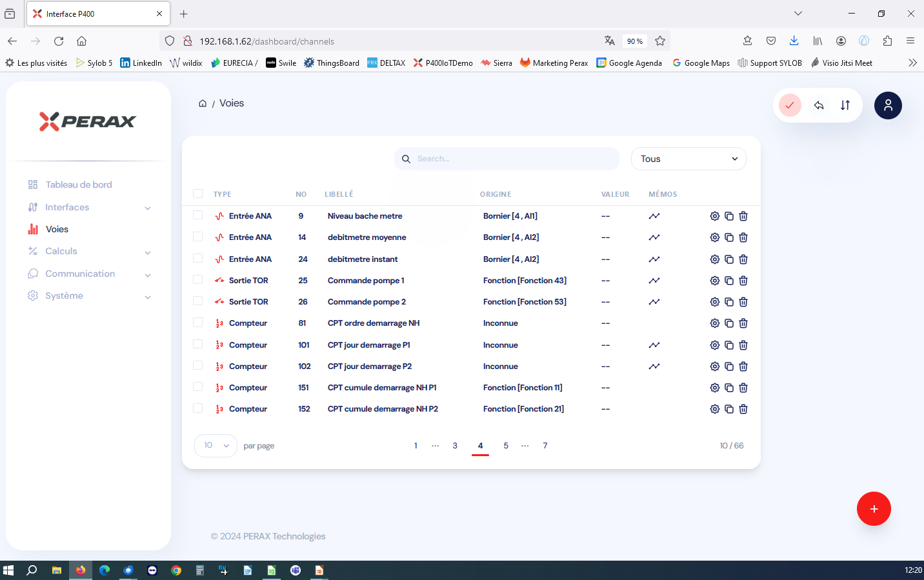Open the rows per page dropdown
This screenshot has width=924, height=580.
coord(216,445)
